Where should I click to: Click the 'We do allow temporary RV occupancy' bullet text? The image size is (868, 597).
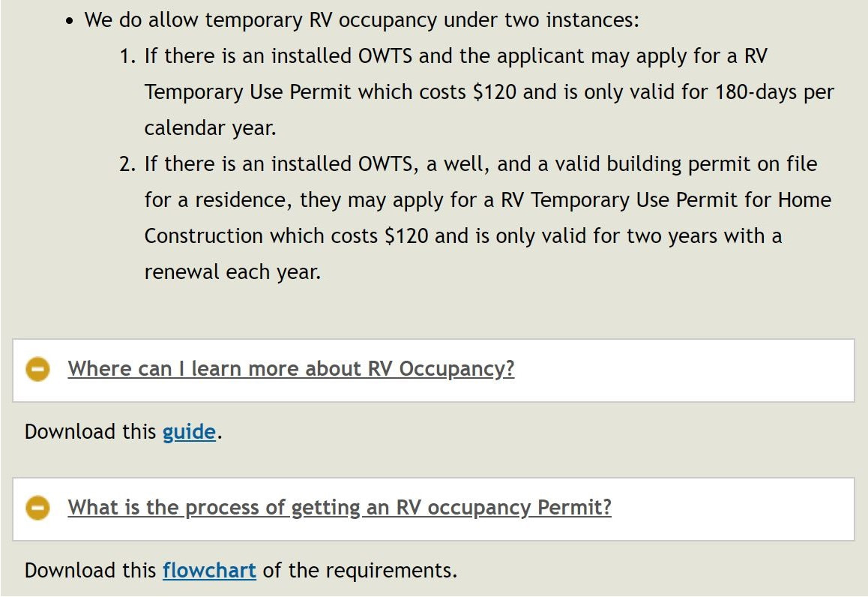point(361,20)
